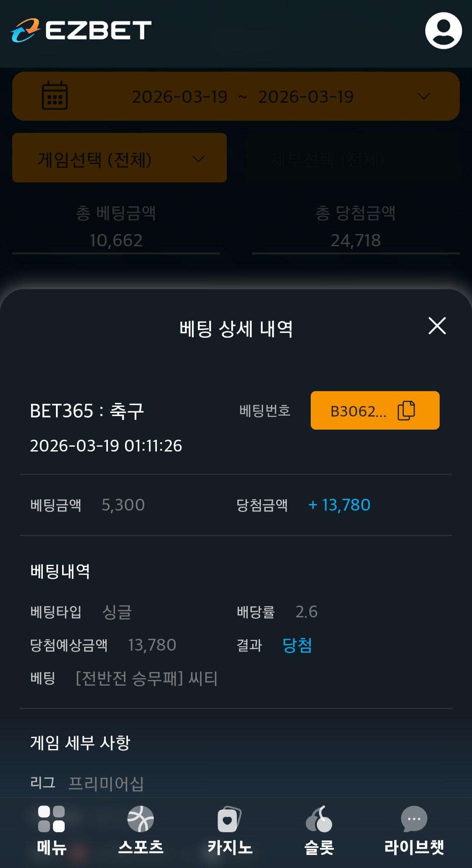Click the EZBET logo
The height and width of the screenshot is (868, 472).
[82, 31]
